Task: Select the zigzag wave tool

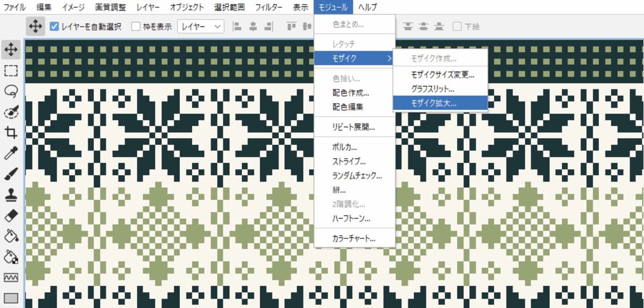Action: click(x=11, y=277)
